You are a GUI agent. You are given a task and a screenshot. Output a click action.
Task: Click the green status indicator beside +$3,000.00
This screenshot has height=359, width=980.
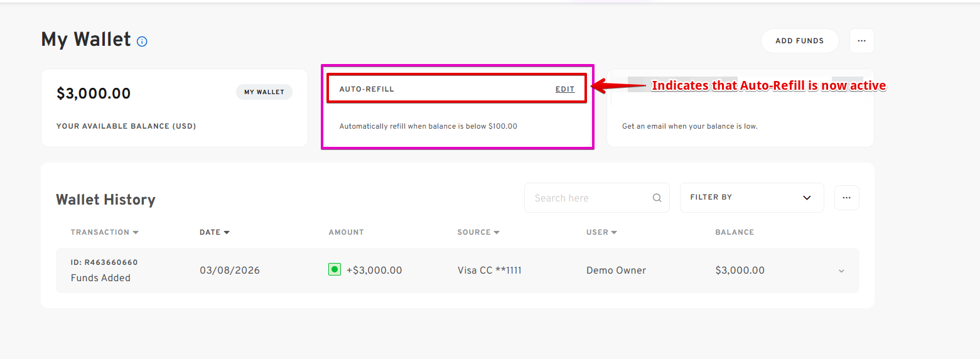coord(335,270)
